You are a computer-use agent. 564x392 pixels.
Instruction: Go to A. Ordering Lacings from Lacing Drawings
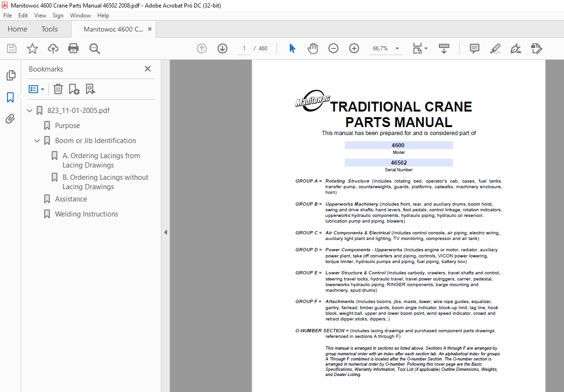(101, 160)
